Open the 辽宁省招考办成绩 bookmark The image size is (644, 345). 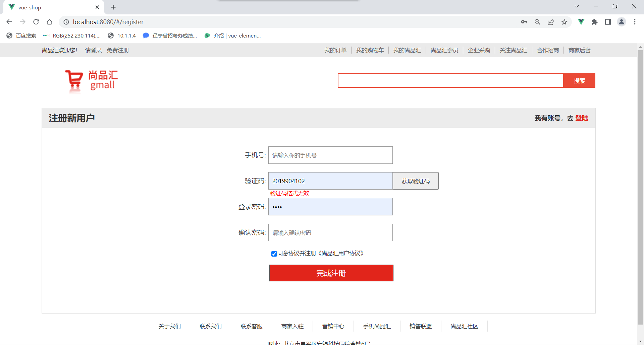pyautogui.click(x=170, y=36)
